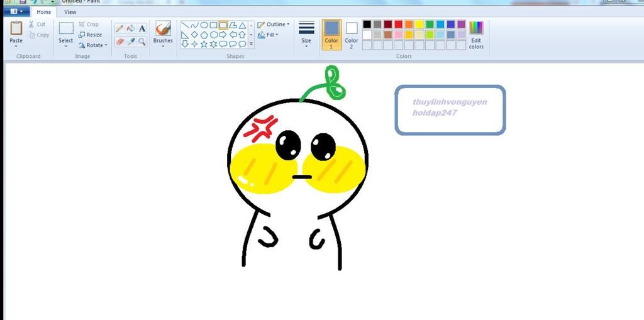Choose the Six-point star shape

214,44
